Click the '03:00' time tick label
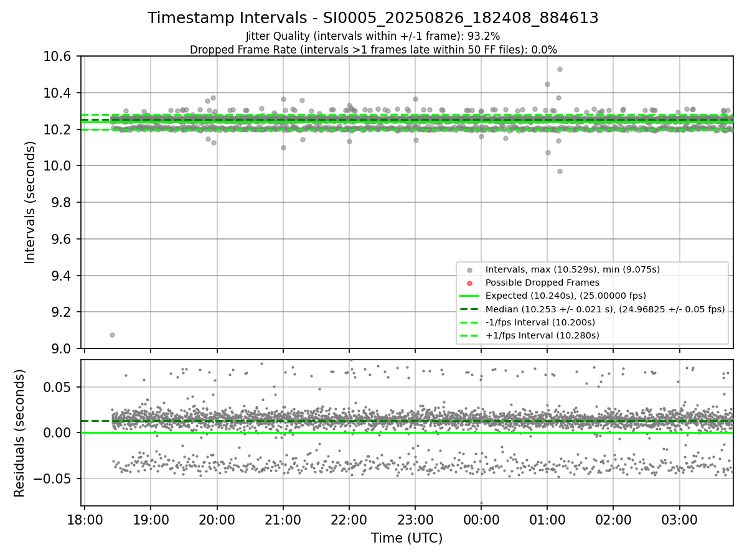 (x=679, y=519)
